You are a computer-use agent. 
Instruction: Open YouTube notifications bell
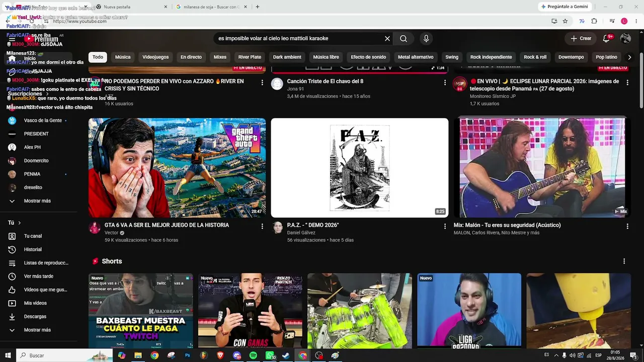607,38
